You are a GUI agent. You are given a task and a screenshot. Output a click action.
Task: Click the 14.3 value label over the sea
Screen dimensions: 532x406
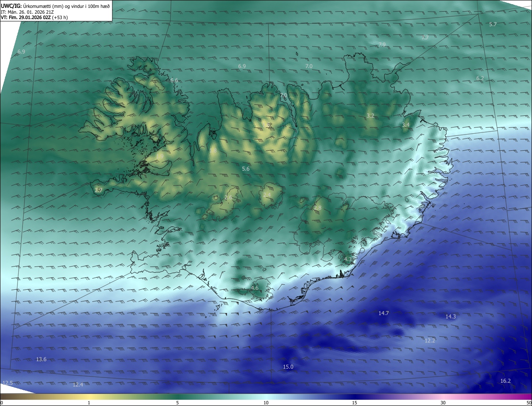[451, 317]
